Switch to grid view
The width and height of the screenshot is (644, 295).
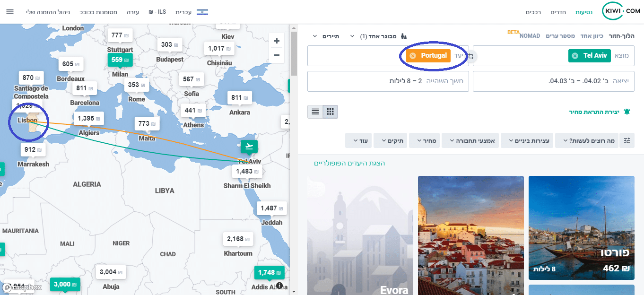point(331,112)
